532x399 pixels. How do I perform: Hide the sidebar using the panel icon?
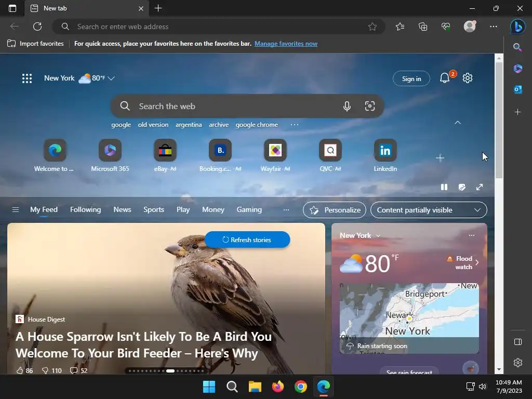click(x=518, y=342)
